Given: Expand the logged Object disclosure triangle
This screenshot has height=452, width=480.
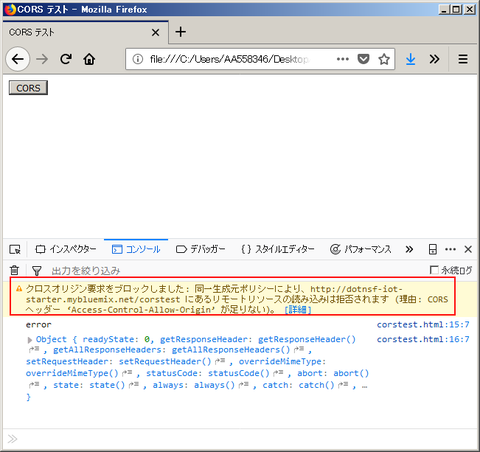Looking at the screenshot, I should [x=30, y=340].
